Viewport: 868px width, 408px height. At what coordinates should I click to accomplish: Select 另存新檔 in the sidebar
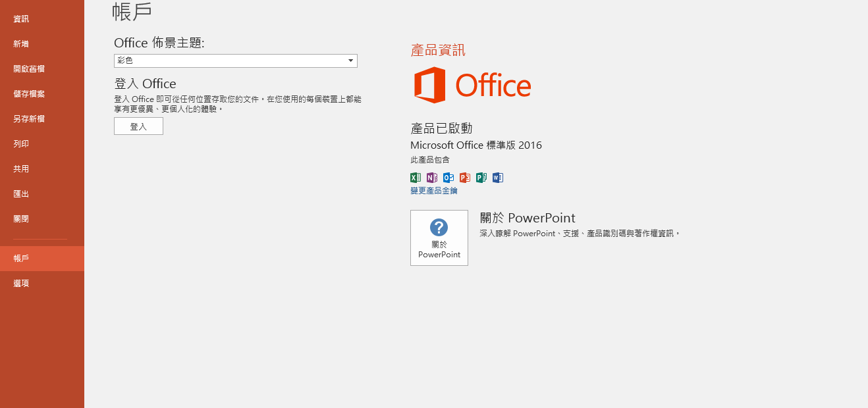[x=42, y=119]
